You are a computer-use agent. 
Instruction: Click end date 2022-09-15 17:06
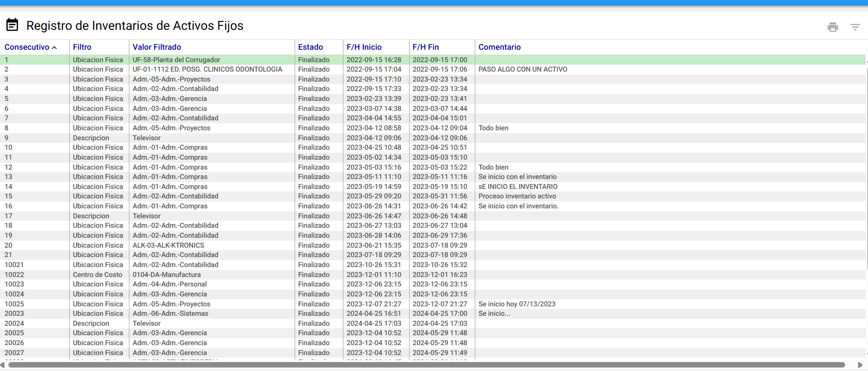coord(440,70)
